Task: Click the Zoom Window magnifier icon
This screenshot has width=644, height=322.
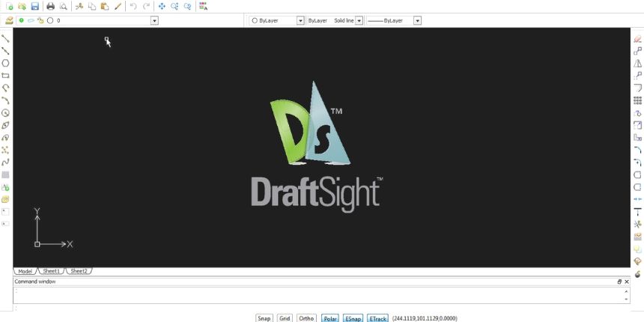Action: click(174, 6)
